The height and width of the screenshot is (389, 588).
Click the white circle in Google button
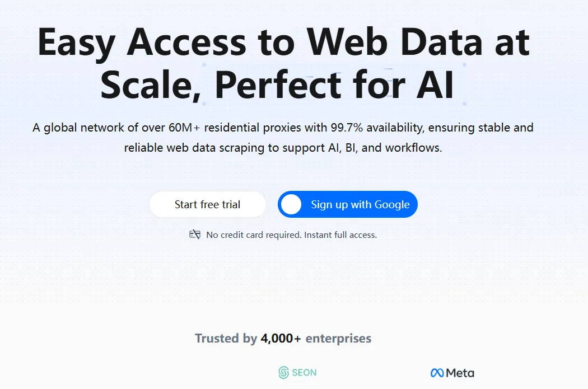[291, 205]
